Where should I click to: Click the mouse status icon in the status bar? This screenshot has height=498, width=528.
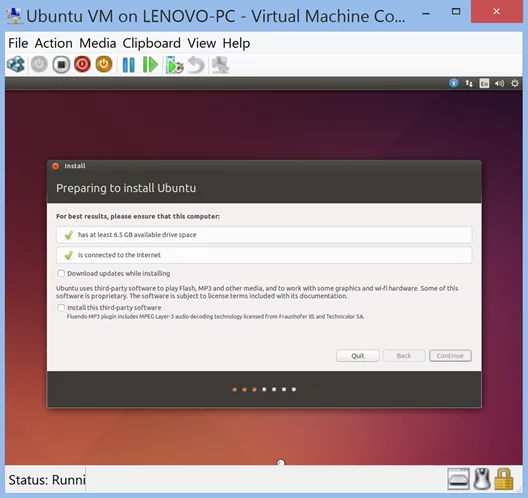pyautogui.click(x=482, y=478)
